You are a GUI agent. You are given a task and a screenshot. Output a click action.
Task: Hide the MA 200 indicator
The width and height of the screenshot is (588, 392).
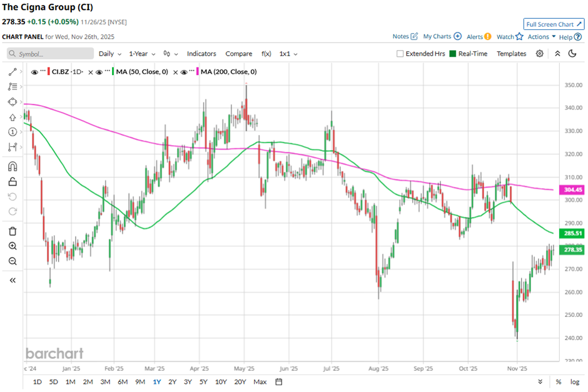(184, 72)
